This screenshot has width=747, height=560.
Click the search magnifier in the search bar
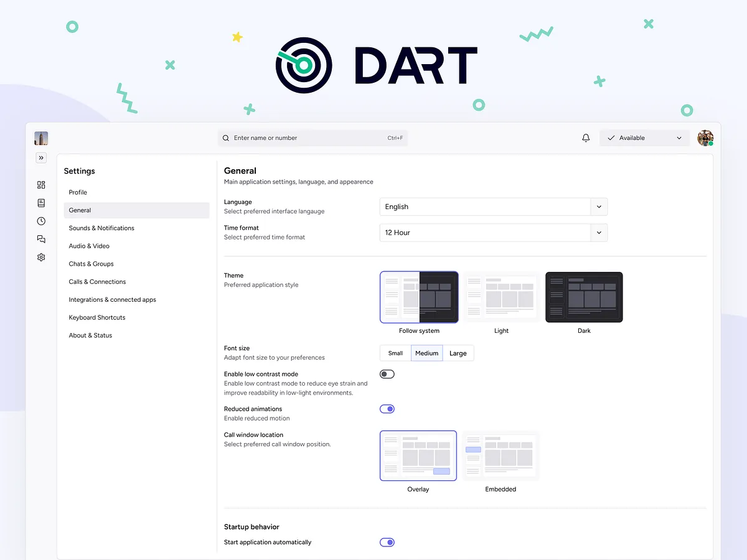225,138
